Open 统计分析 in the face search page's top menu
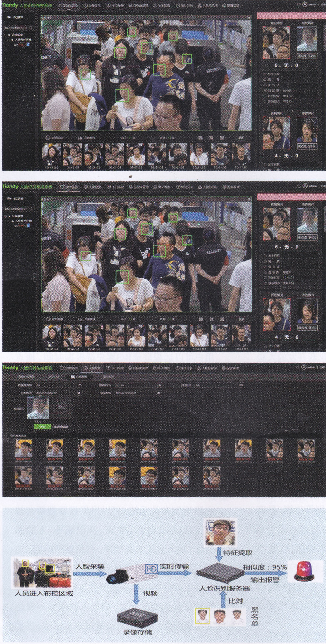The image size is (326, 644). coord(184,368)
